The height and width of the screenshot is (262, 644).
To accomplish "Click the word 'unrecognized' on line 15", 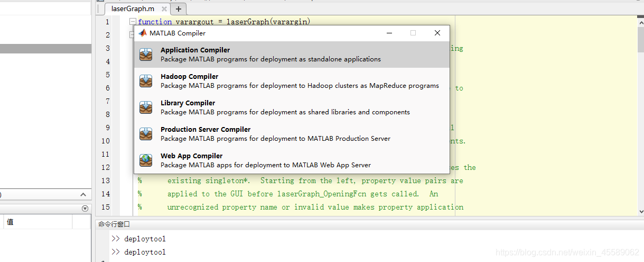I will point(192,207).
